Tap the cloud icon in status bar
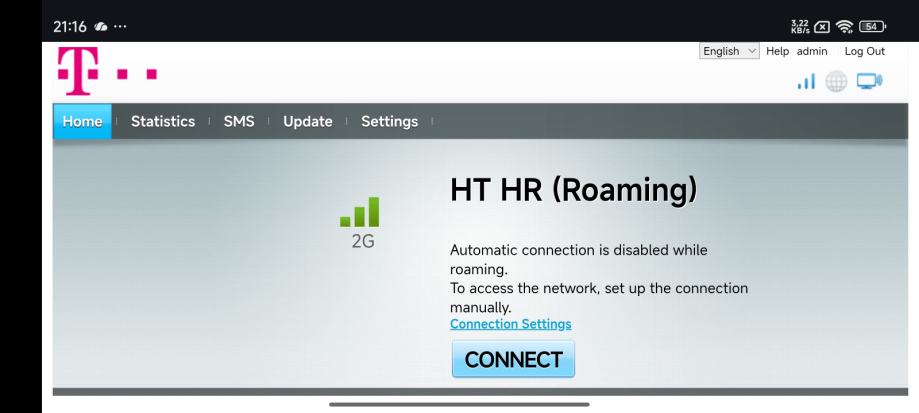Image resolution: width=919 pixels, height=413 pixels. coord(101,26)
